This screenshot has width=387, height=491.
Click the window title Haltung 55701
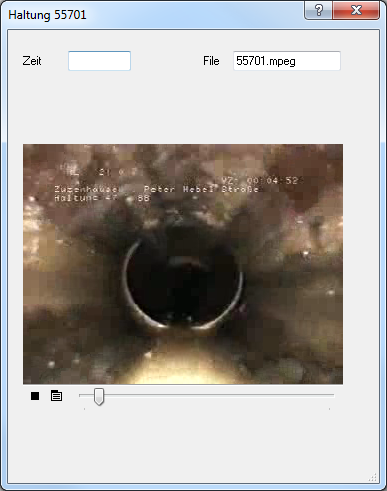click(x=47, y=15)
